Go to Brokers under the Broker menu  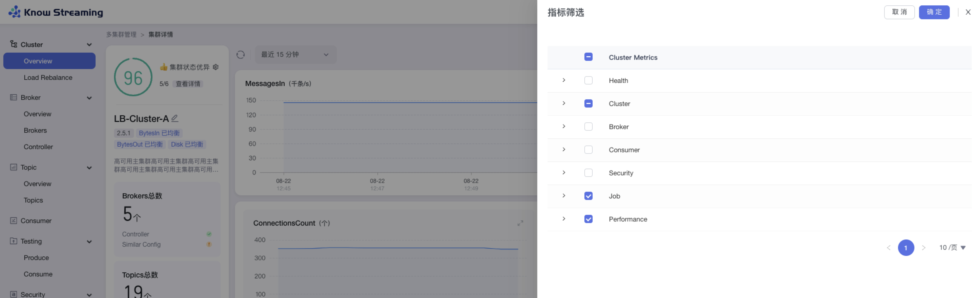[35, 131]
